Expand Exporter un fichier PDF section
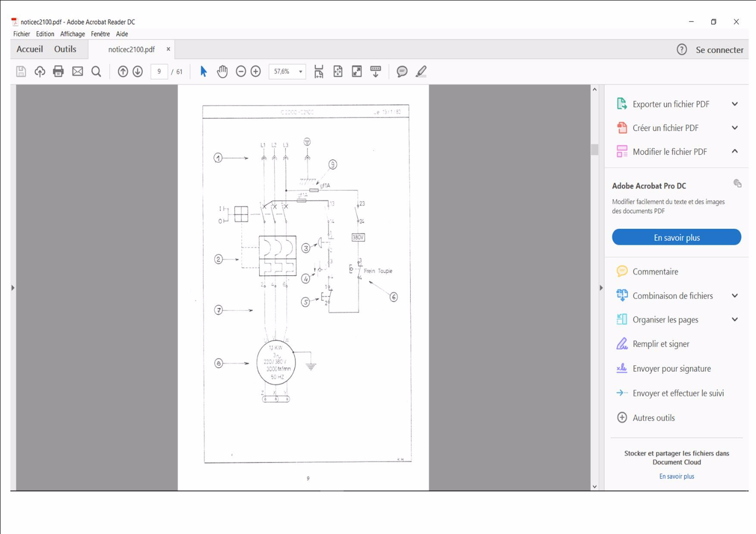 (x=734, y=104)
